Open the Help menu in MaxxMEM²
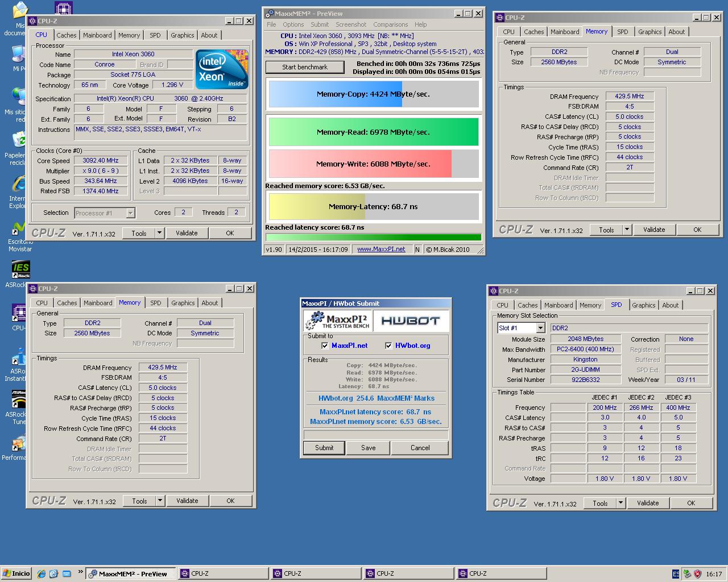The width and height of the screenshot is (728, 582). click(x=420, y=24)
